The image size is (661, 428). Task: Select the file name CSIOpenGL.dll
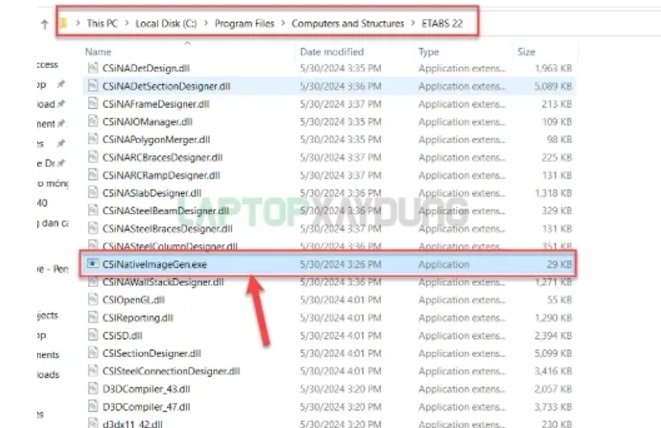click(x=133, y=300)
